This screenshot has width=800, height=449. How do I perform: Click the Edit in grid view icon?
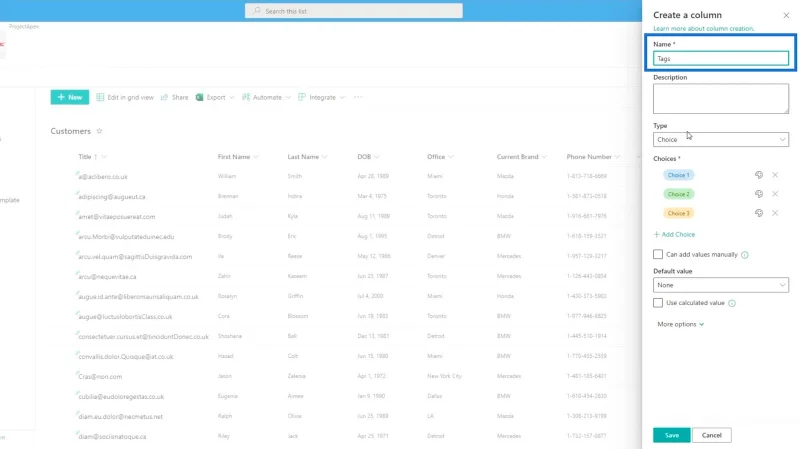100,97
